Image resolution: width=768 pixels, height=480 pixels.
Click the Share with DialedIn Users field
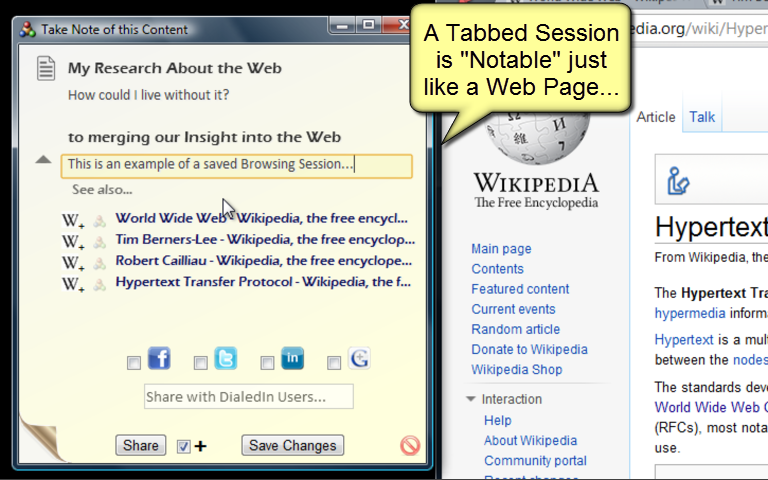(248, 396)
